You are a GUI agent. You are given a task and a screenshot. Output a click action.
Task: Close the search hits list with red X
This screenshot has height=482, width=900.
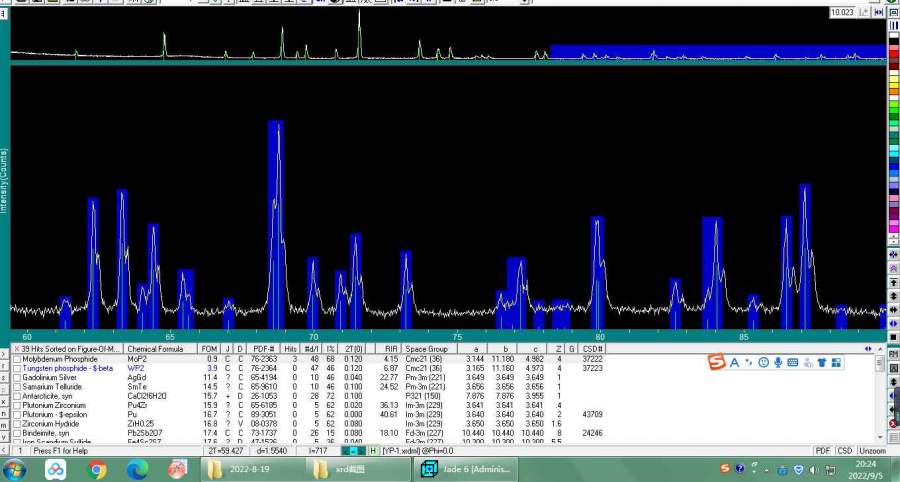[15, 348]
